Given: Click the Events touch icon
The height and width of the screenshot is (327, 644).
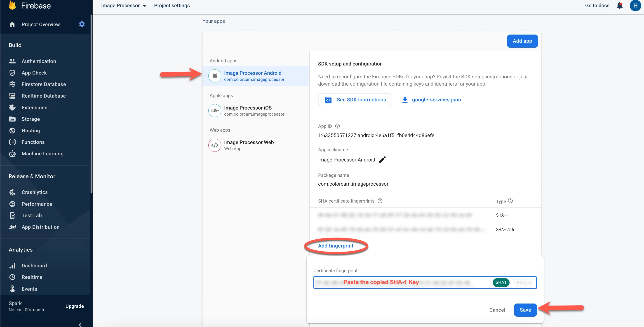Looking at the screenshot, I should tap(12, 289).
